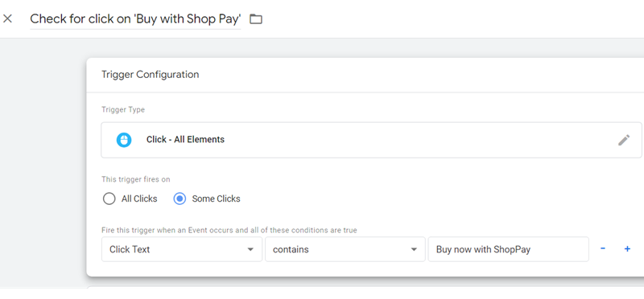The height and width of the screenshot is (299, 644).
Task: Open the contains operator dropdown
Action: (345, 249)
